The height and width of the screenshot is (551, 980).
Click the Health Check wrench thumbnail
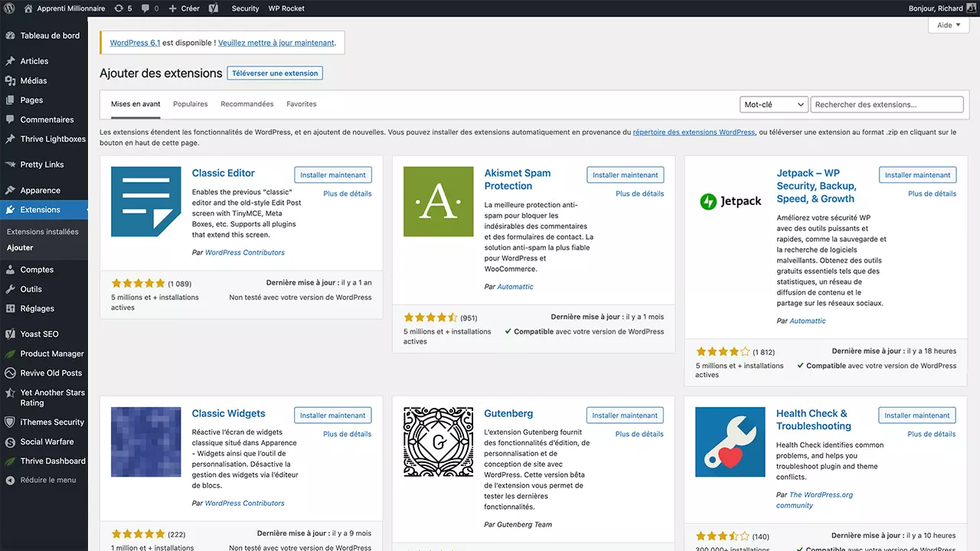[x=730, y=442]
